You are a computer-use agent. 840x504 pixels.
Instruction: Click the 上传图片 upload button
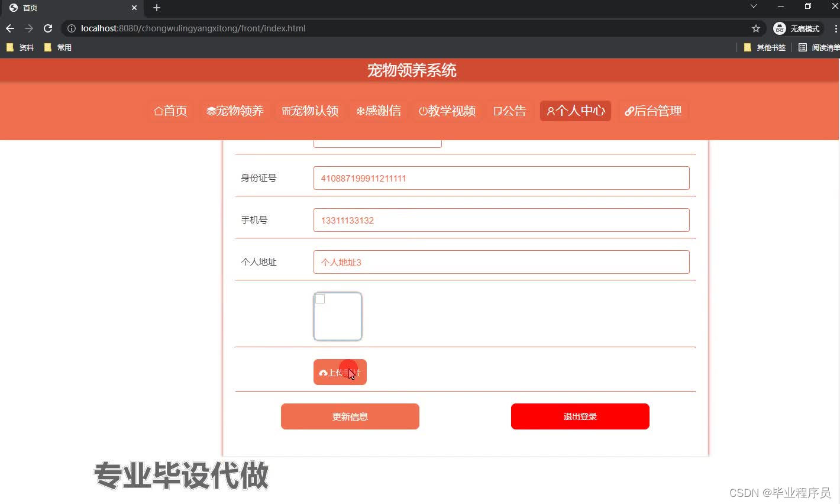(x=340, y=372)
